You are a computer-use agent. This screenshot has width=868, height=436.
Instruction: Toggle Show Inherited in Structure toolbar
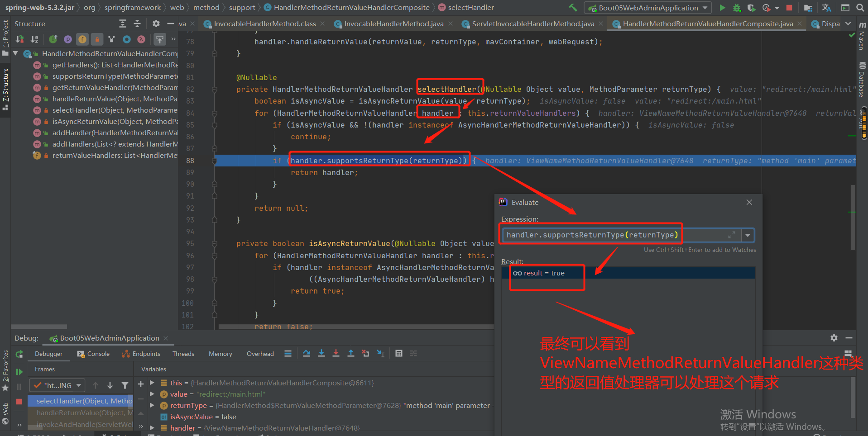[53, 39]
